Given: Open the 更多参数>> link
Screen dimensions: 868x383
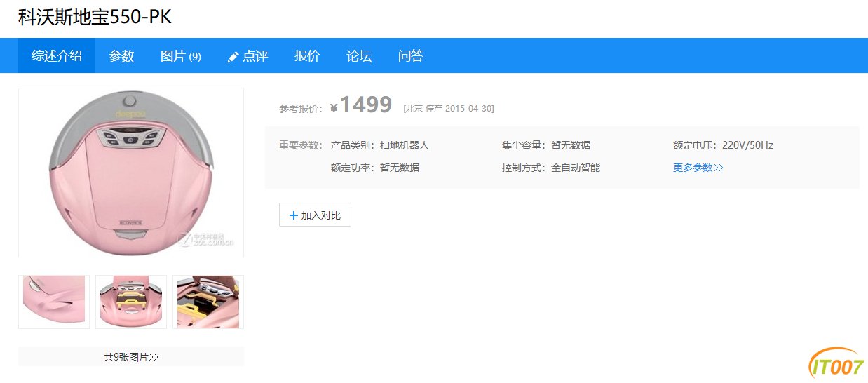Looking at the screenshot, I should [698, 168].
